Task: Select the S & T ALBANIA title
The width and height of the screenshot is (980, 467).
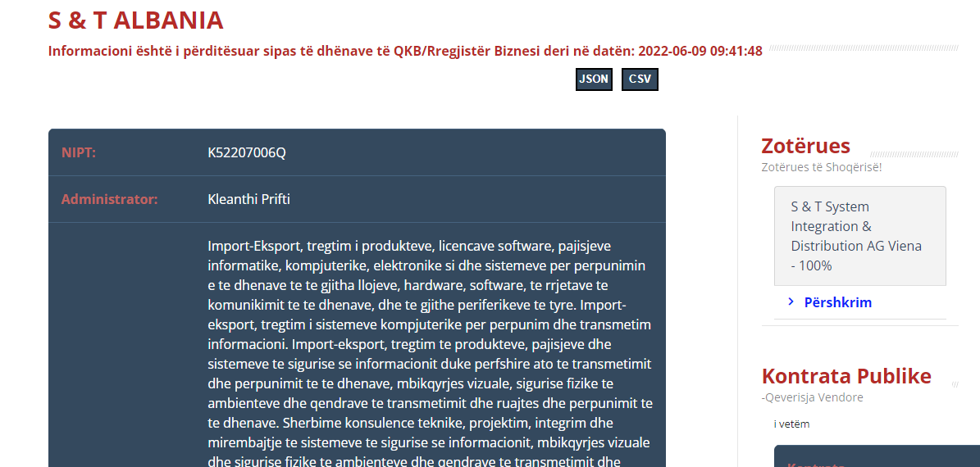Action: click(135, 20)
